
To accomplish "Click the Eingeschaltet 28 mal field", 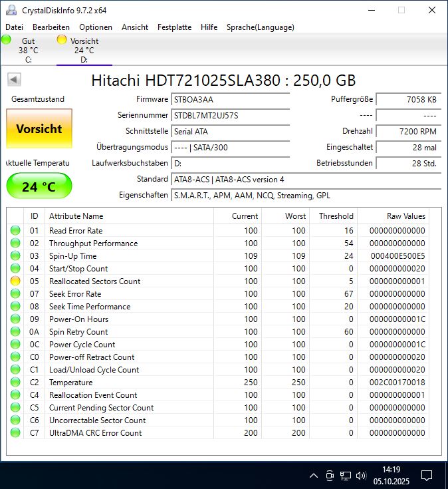I will point(408,147).
